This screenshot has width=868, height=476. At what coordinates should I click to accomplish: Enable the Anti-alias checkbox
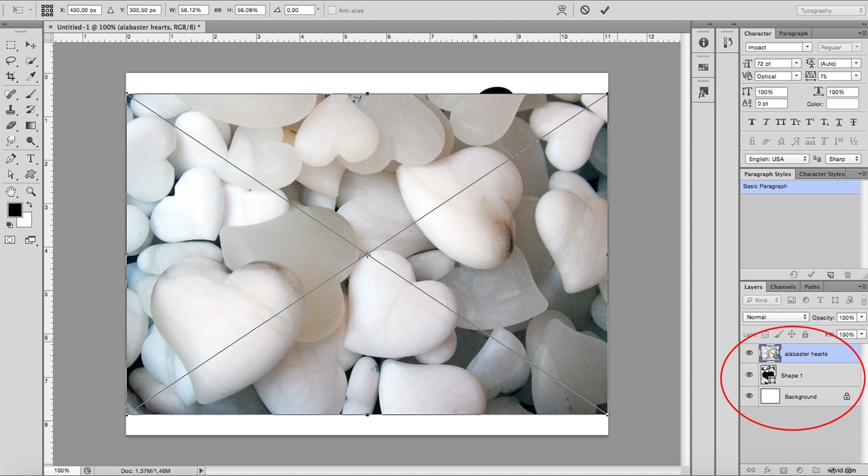pyautogui.click(x=333, y=10)
